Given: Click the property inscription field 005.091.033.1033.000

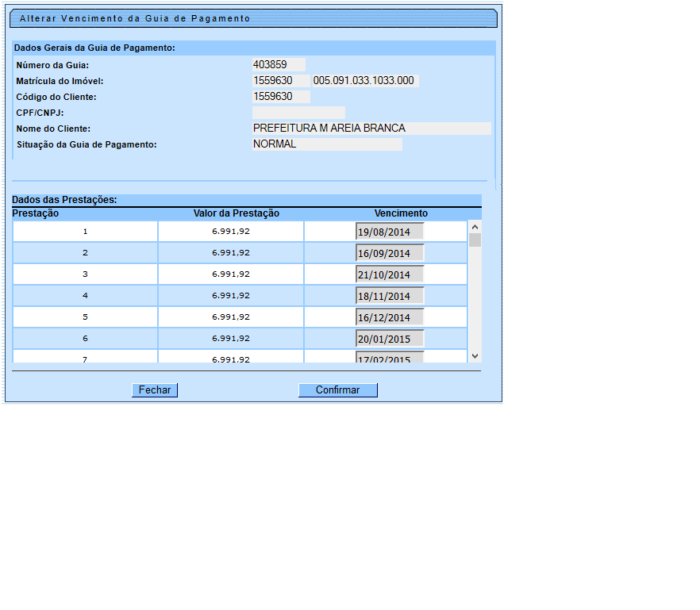Looking at the screenshot, I should pyautogui.click(x=365, y=81).
